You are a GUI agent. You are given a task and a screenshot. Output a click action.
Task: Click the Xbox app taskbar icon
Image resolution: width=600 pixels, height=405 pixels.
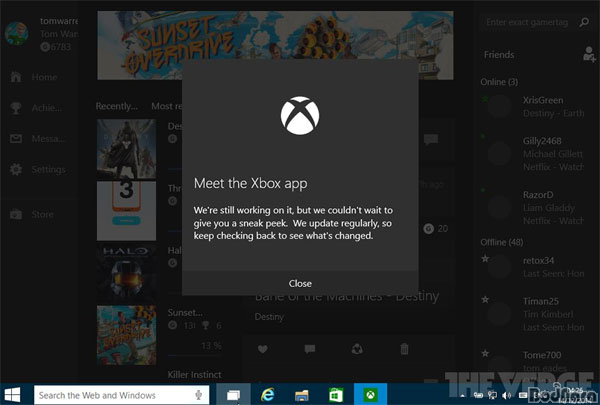[x=370, y=395]
